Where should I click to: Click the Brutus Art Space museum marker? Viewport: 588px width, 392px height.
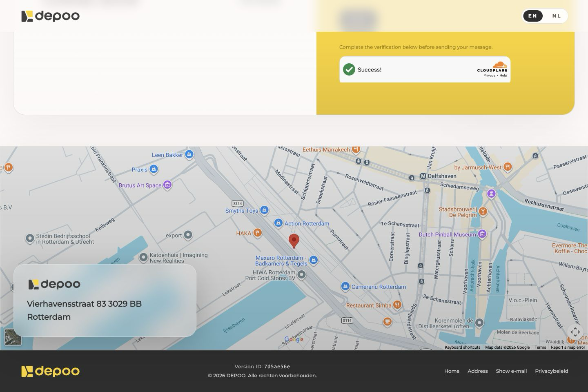(167, 185)
